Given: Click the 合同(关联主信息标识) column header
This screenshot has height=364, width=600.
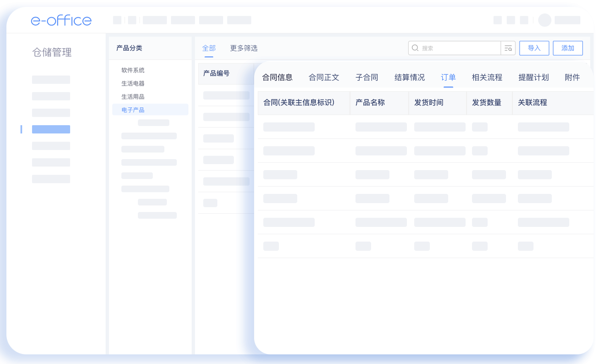Looking at the screenshot, I should [x=299, y=103].
